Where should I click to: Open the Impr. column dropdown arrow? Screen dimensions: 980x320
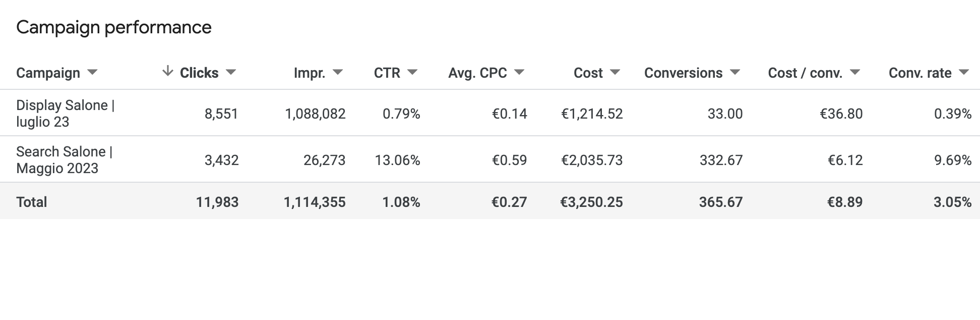[338, 72]
